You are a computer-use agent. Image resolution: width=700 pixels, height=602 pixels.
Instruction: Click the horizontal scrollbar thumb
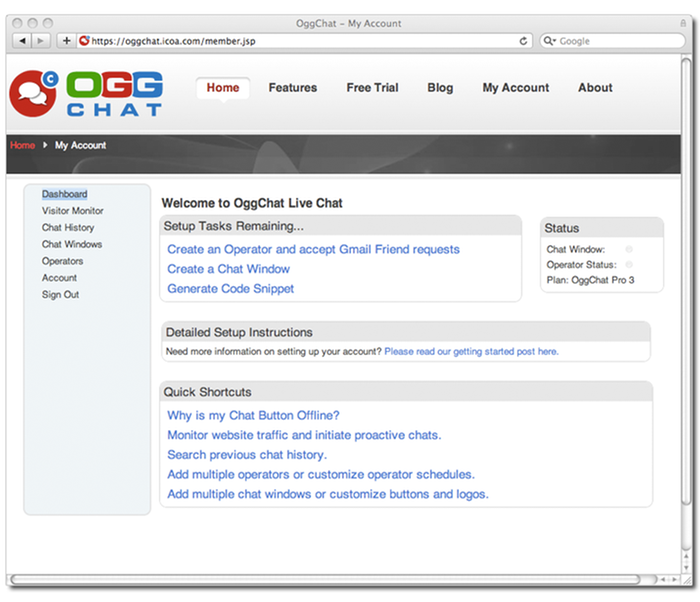(x=325, y=579)
